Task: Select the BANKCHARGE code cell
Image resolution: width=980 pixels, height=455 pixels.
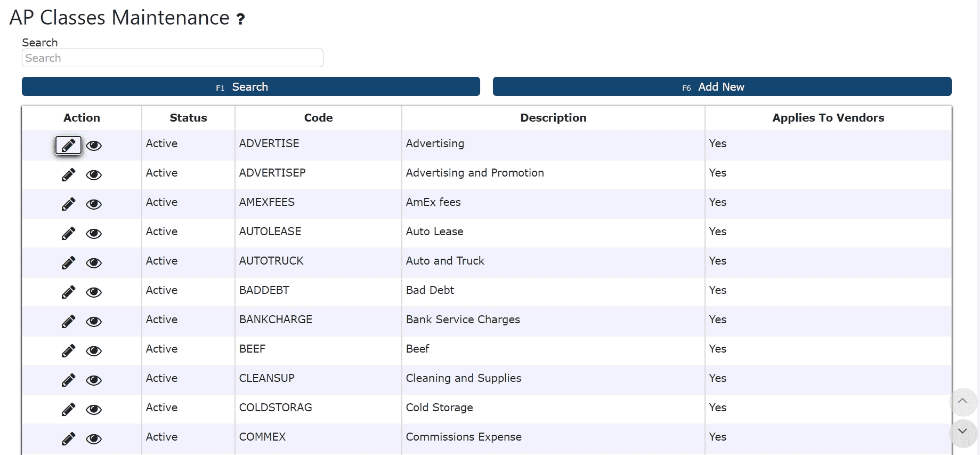Action: click(318, 320)
